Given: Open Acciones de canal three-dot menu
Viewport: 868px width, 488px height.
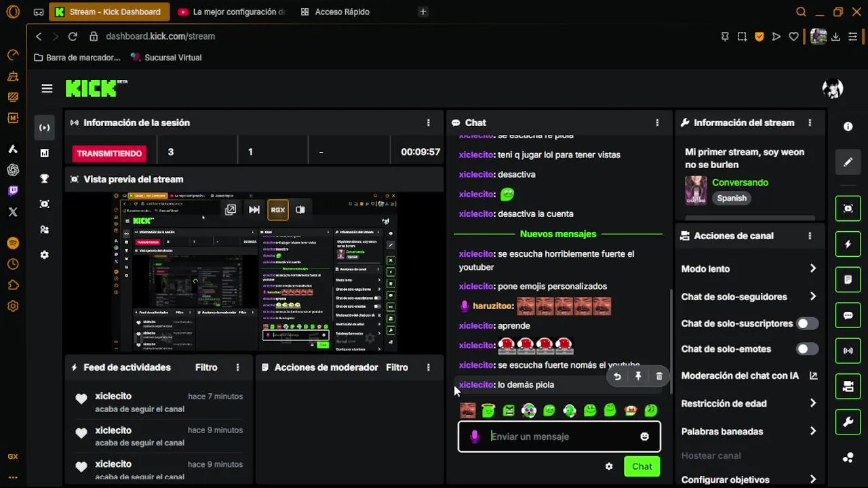Looking at the screenshot, I should tap(810, 236).
